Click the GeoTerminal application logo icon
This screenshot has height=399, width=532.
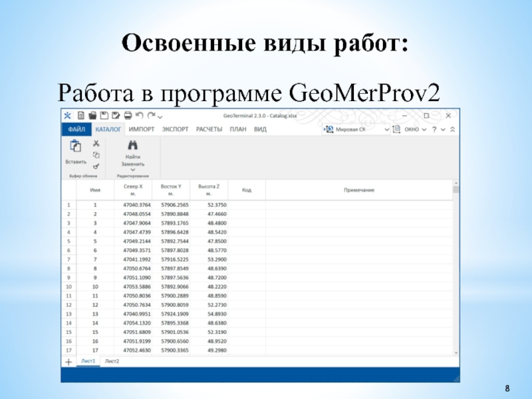point(67,116)
